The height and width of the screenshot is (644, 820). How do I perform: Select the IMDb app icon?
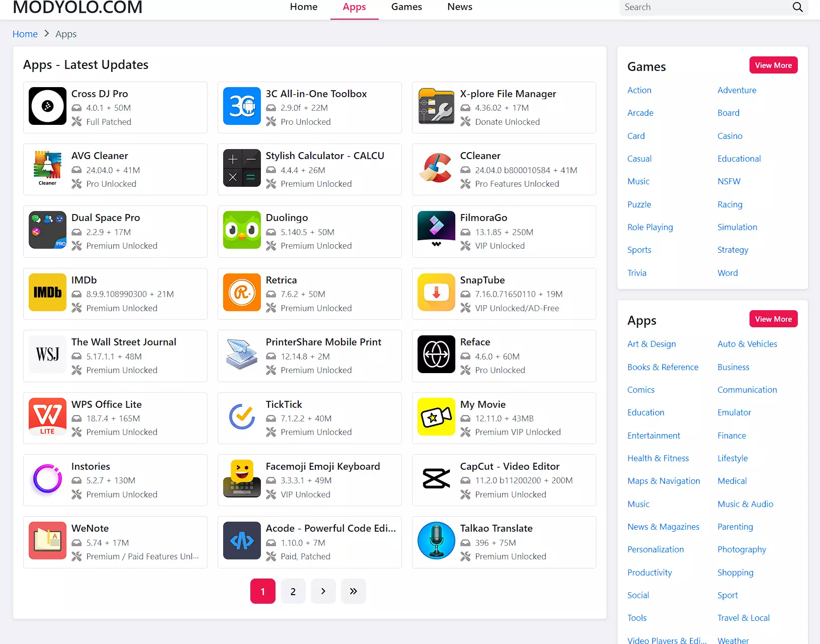pyautogui.click(x=47, y=292)
